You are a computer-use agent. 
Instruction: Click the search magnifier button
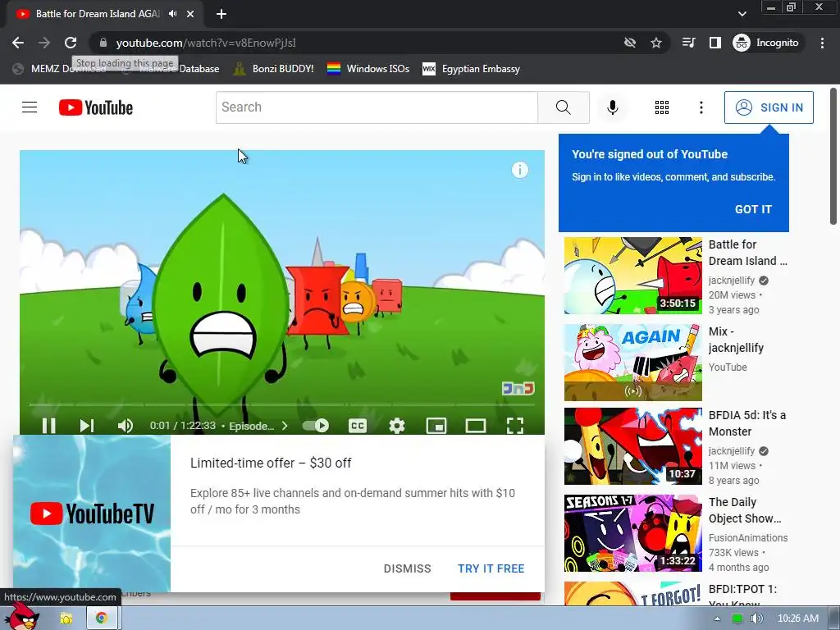click(564, 107)
